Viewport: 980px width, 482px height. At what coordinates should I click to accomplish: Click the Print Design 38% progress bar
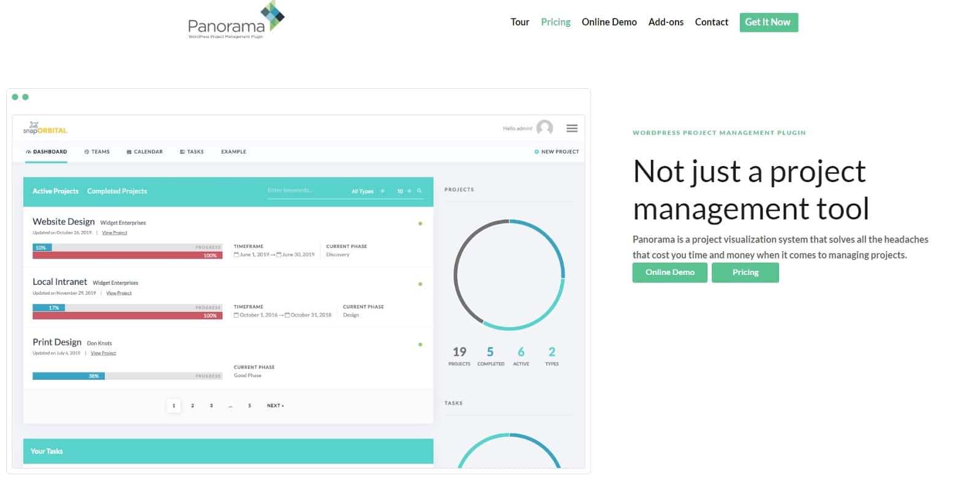click(x=69, y=376)
